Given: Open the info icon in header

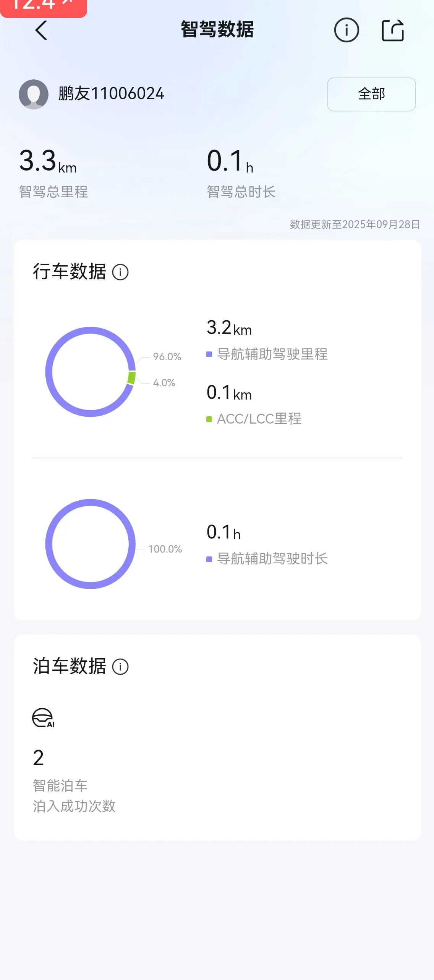Looking at the screenshot, I should 347,30.
